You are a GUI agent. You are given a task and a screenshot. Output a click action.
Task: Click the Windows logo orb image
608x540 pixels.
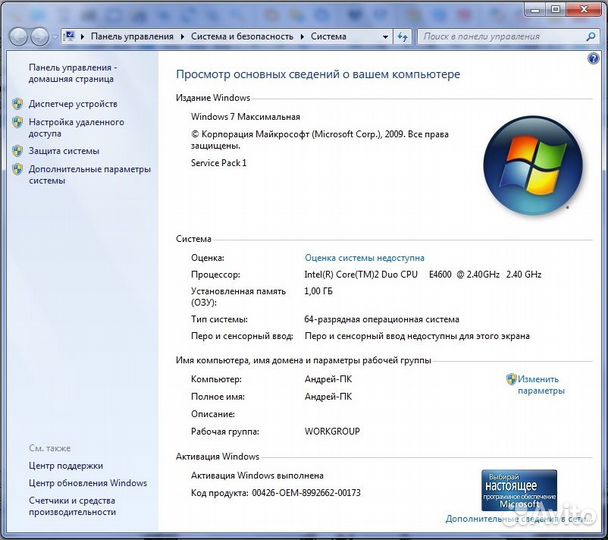click(x=533, y=166)
